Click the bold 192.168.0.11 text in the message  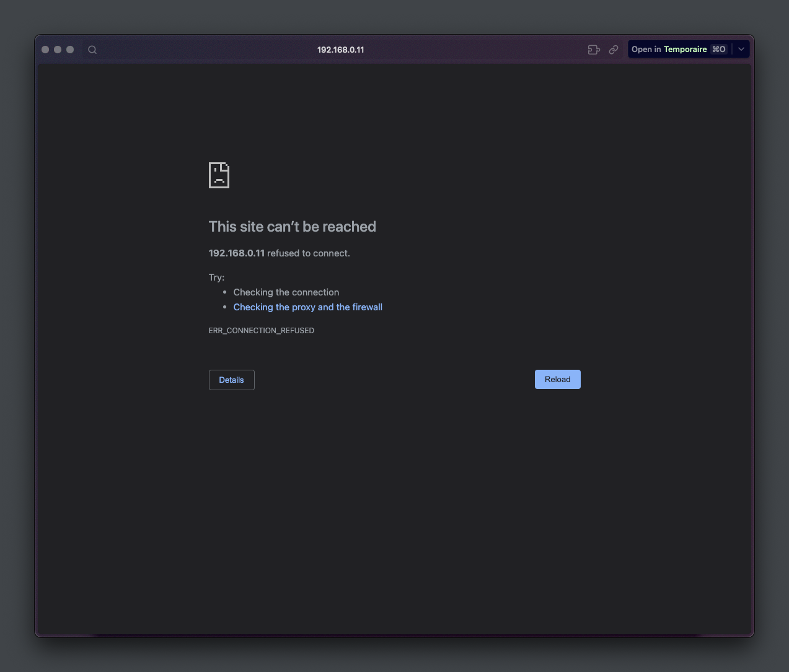pyautogui.click(x=236, y=253)
